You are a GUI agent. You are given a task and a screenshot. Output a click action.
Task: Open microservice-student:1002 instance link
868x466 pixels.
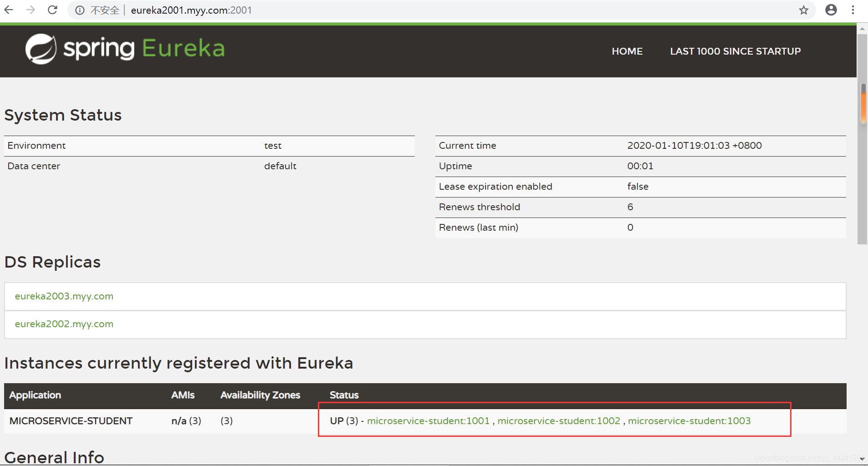coord(559,421)
